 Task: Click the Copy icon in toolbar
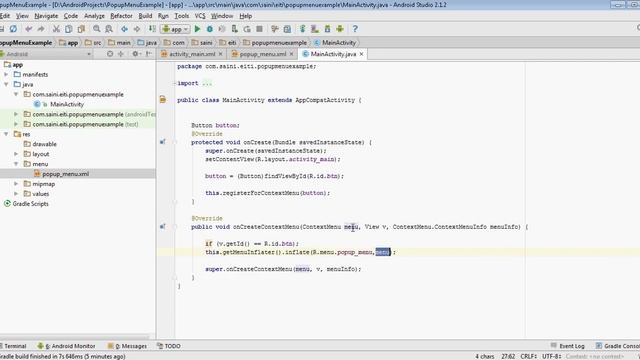(69, 29)
